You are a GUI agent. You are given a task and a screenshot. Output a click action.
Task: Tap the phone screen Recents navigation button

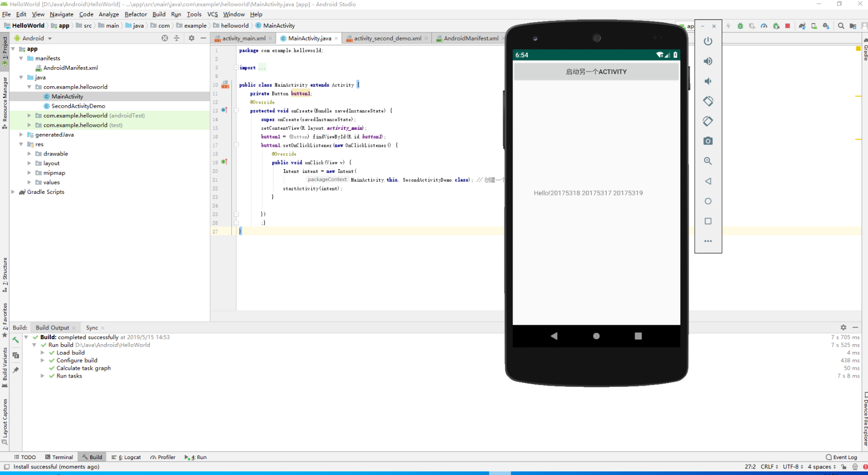638,336
